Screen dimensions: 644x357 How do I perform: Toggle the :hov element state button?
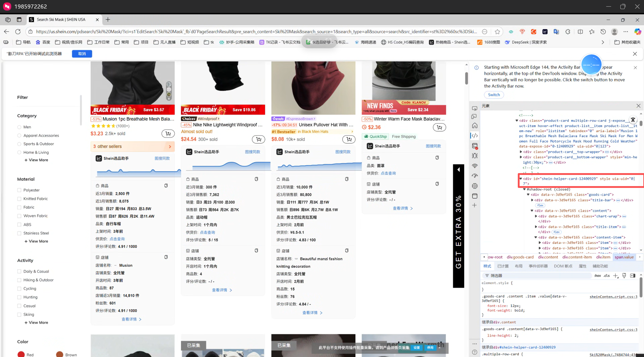click(x=597, y=276)
